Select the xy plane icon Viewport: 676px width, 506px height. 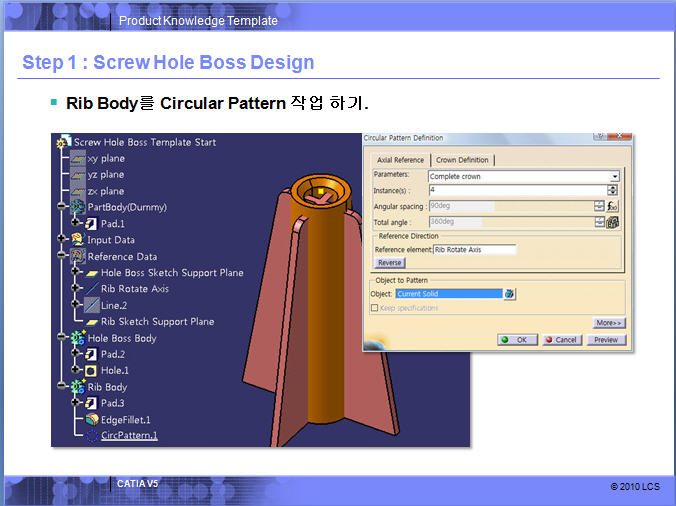click(x=77, y=158)
